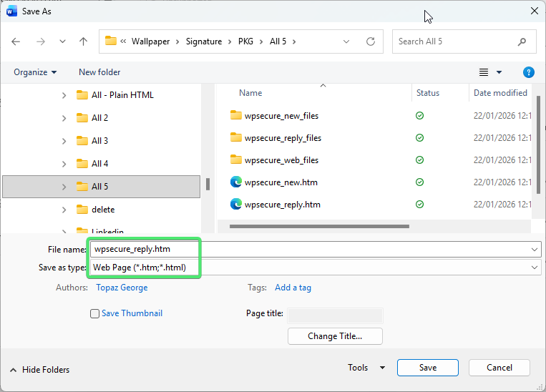The height and width of the screenshot is (392, 546).
Task: Expand the All 4 folder tree node
Action: [x=64, y=164]
